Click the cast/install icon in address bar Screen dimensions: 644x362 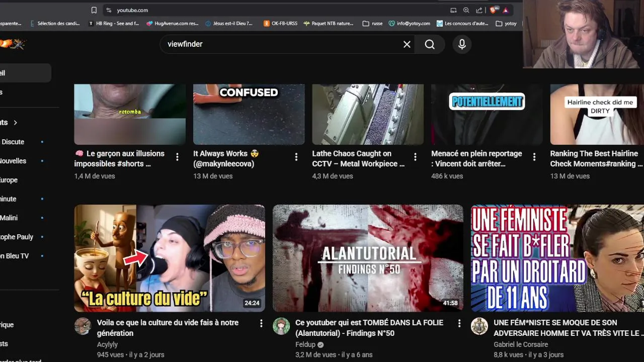453,10
